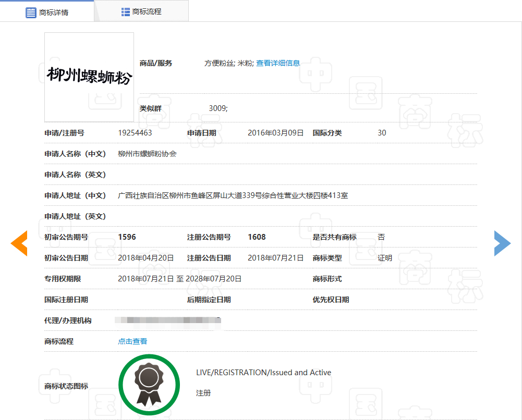
Task: Select goods text 方便粉丝; 米粉;
Action: tap(229, 63)
